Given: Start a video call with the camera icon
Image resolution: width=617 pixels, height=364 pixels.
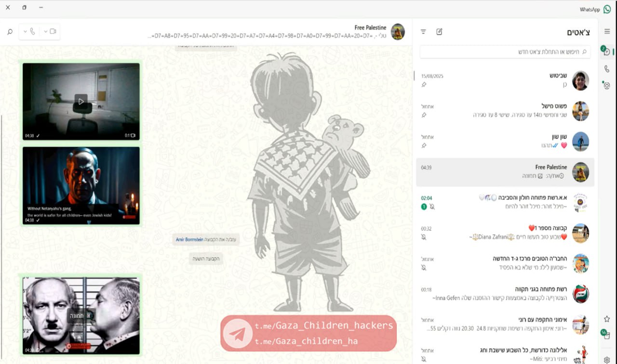Looking at the screenshot, I should [53, 32].
